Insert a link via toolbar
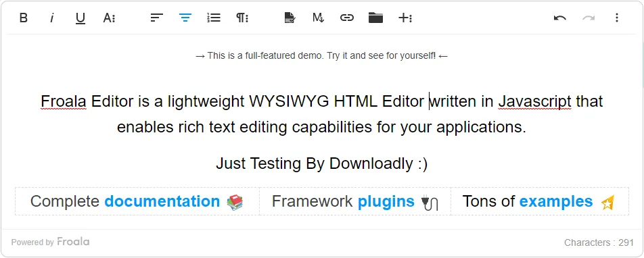This screenshot has width=644, height=258. (x=346, y=18)
